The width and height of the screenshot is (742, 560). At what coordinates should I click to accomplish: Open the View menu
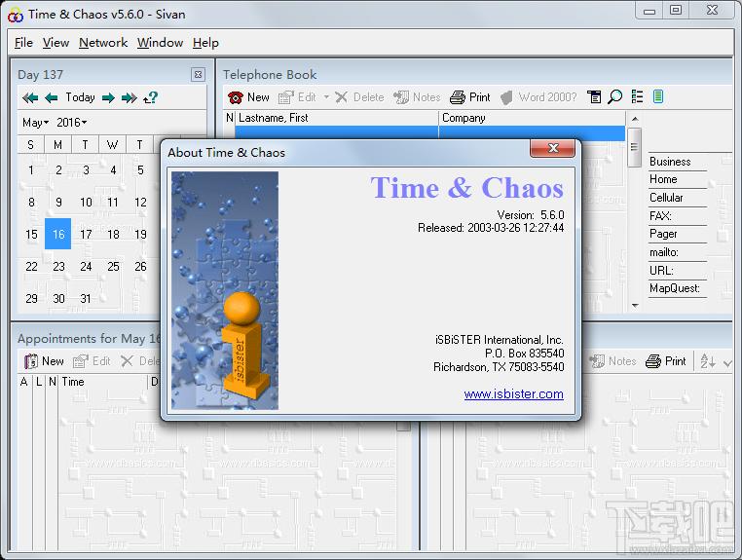pos(56,43)
